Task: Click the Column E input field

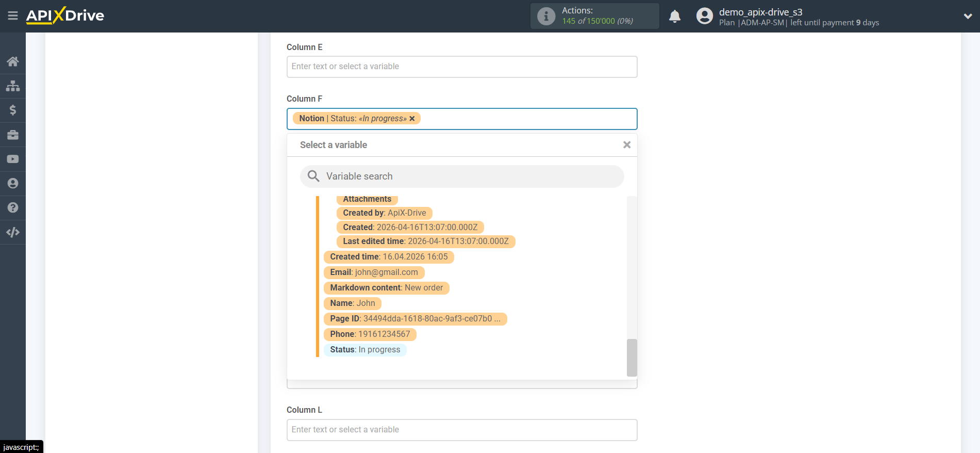Action: [462, 67]
